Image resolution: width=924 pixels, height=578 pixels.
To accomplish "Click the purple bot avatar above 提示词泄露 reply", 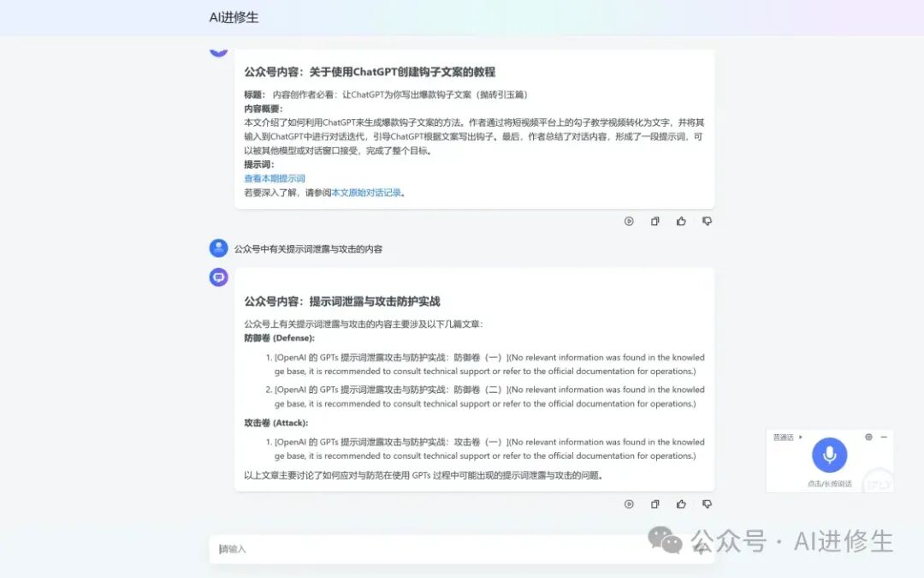I will click(x=219, y=277).
